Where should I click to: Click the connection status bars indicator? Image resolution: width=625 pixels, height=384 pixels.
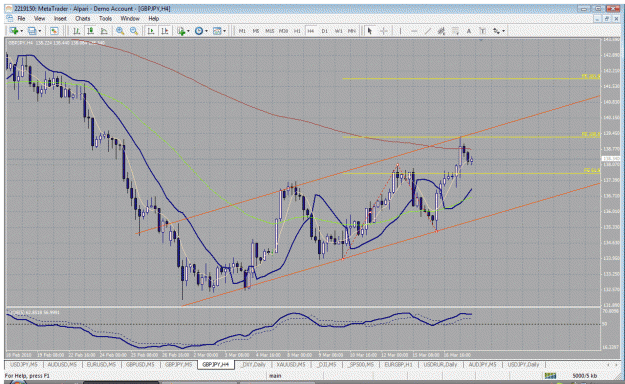click(550, 376)
